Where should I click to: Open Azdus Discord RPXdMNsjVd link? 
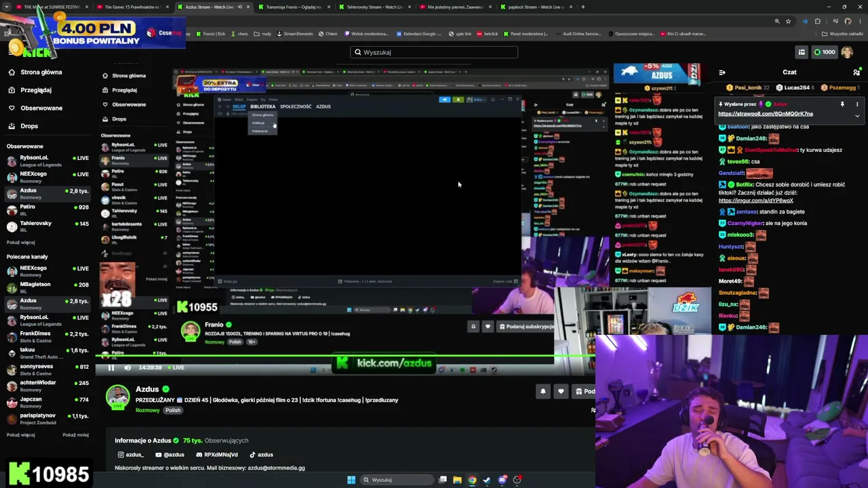(x=216, y=455)
